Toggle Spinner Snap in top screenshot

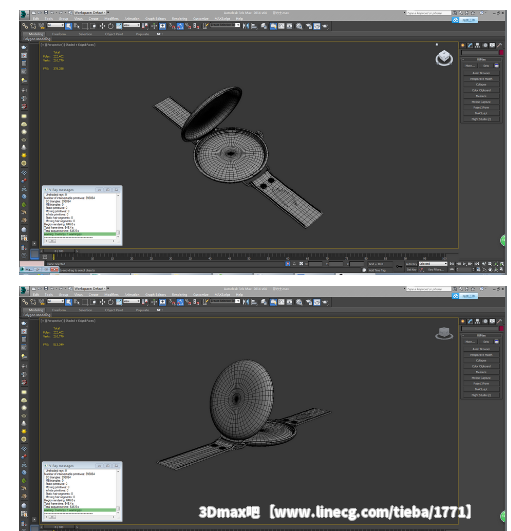196,26
